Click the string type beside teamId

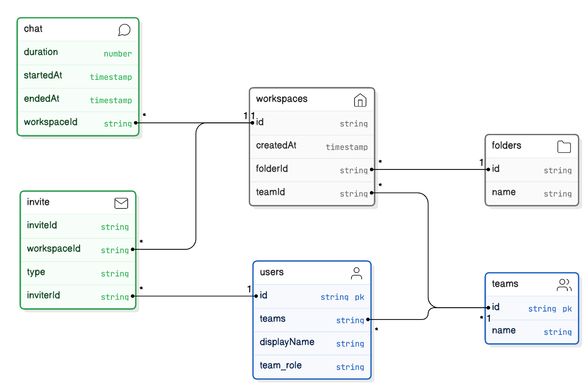354,194
